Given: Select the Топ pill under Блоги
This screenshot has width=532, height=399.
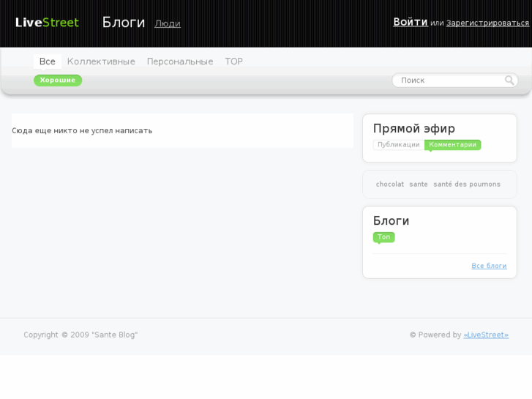Looking at the screenshot, I should (x=384, y=237).
